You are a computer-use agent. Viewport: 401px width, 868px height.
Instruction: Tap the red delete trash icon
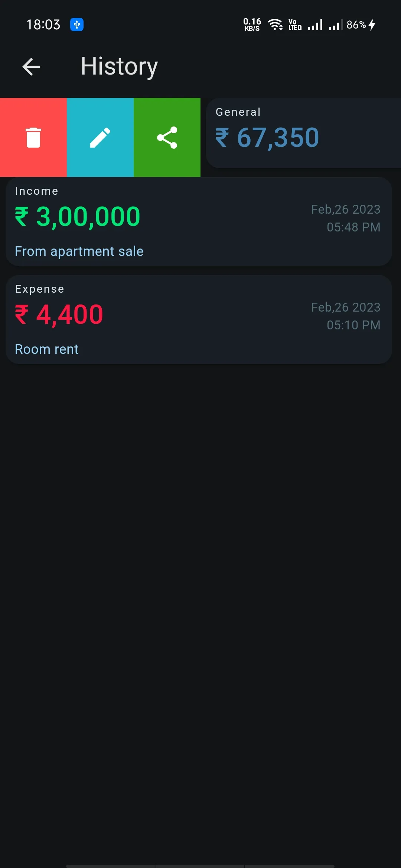[33, 138]
